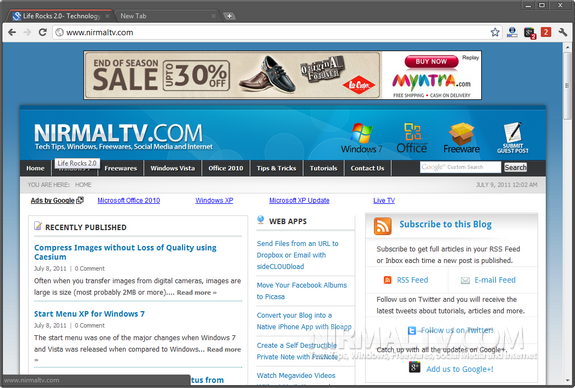
Task: Open the wrench settings menu
Action: coord(563,32)
